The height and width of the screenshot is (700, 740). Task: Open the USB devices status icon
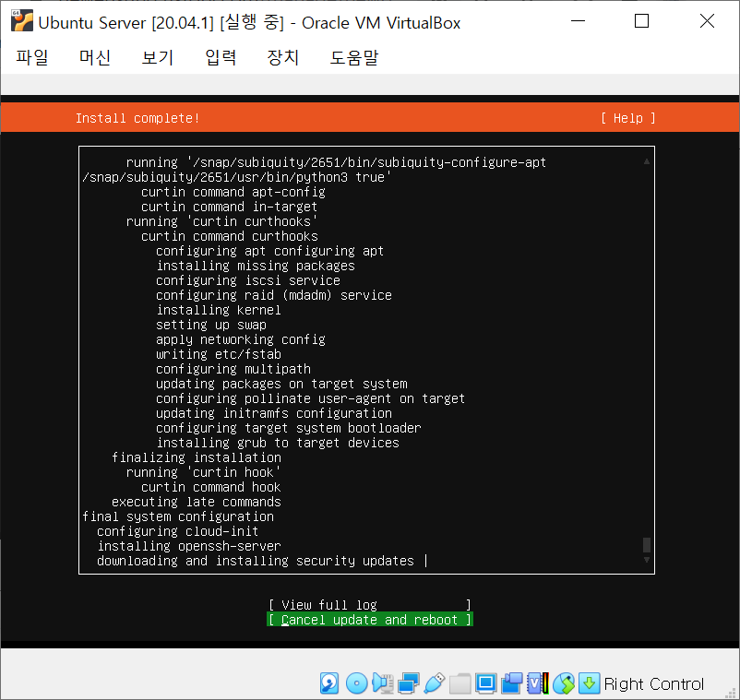(x=435, y=683)
